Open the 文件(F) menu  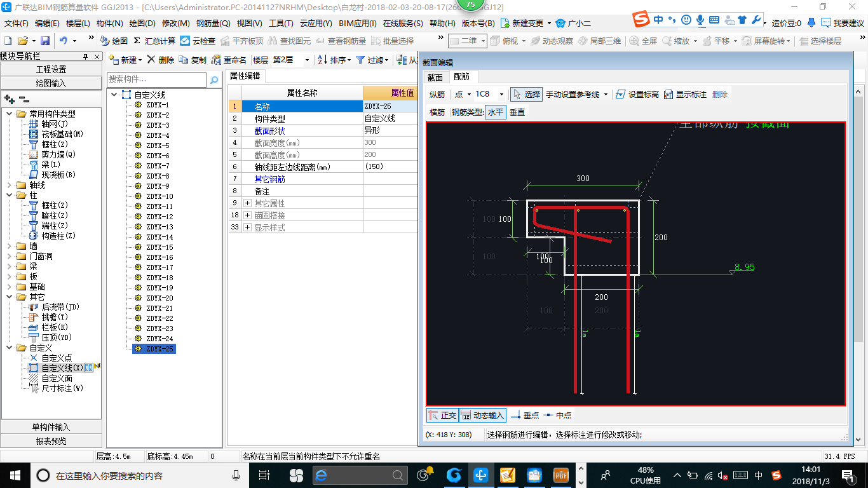[17, 24]
